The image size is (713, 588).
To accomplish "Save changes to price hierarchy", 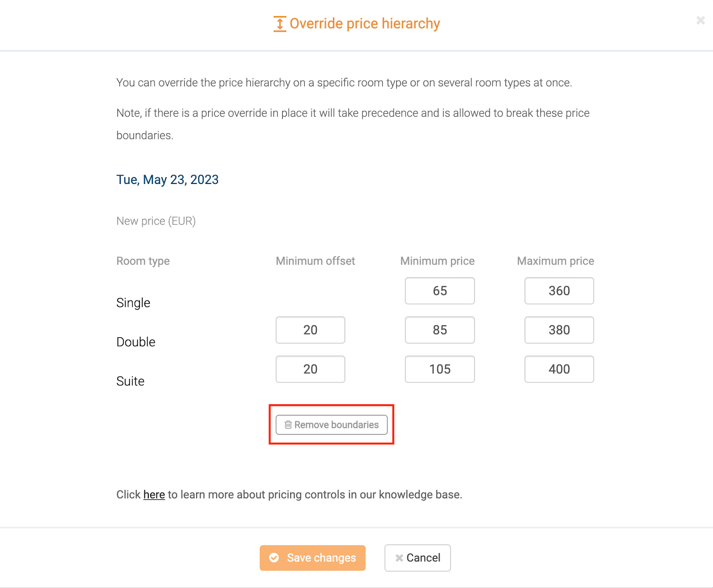I will click(313, 558).
